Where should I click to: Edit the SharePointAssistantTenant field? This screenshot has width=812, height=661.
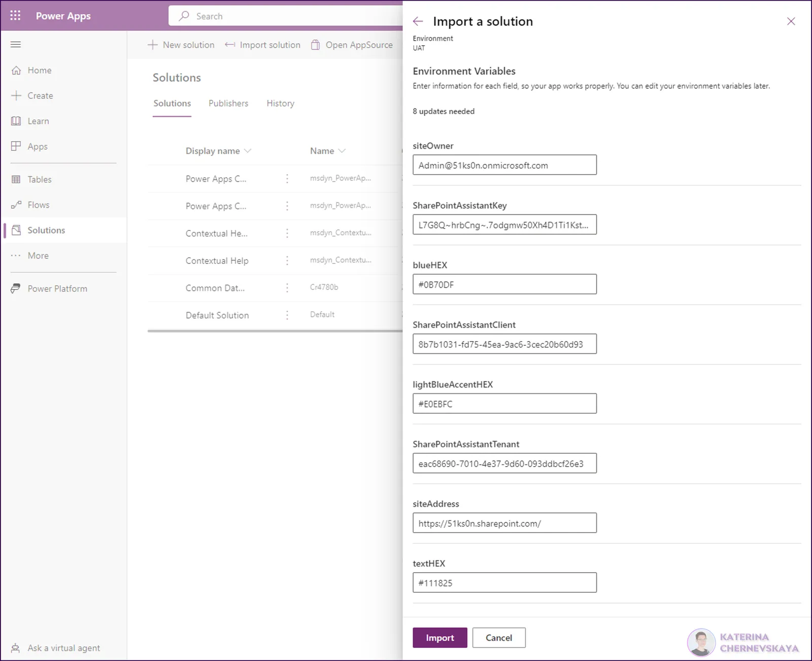click(504, 463)
